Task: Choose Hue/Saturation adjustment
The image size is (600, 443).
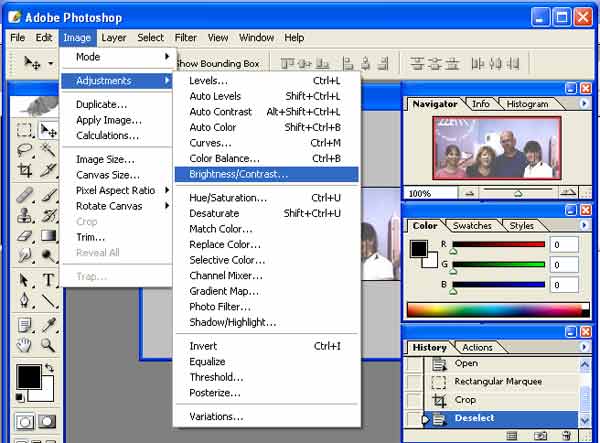Action: point(267,198)
